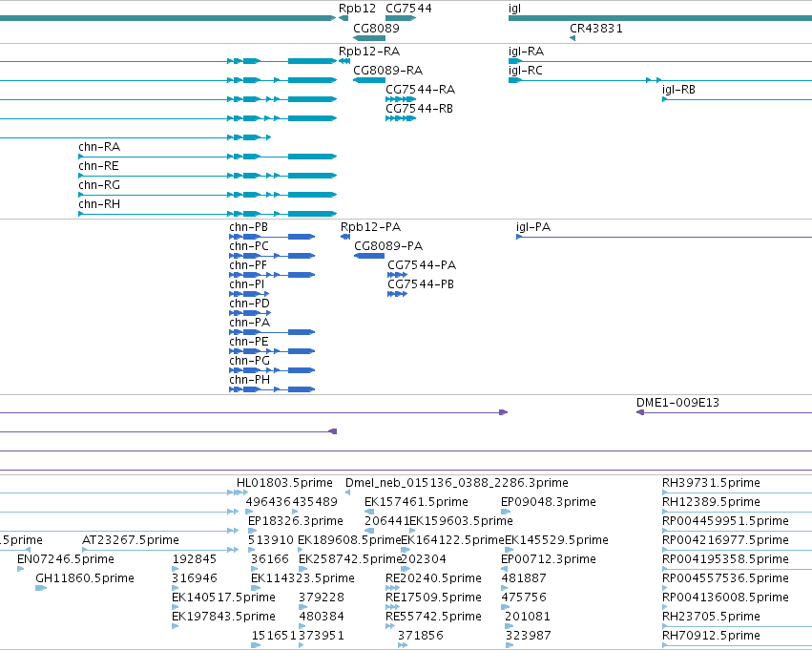
Task: Select the 316946 feature label
Action: click(195, 578)
